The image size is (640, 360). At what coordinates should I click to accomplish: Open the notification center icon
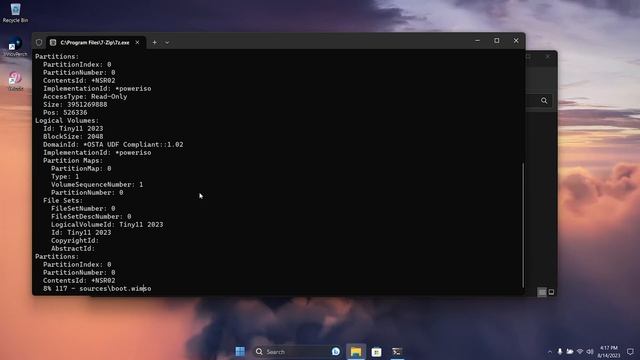(630, 352)
